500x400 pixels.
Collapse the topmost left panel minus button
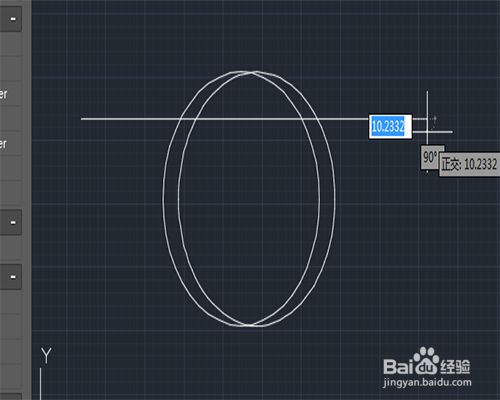(11, 19)
